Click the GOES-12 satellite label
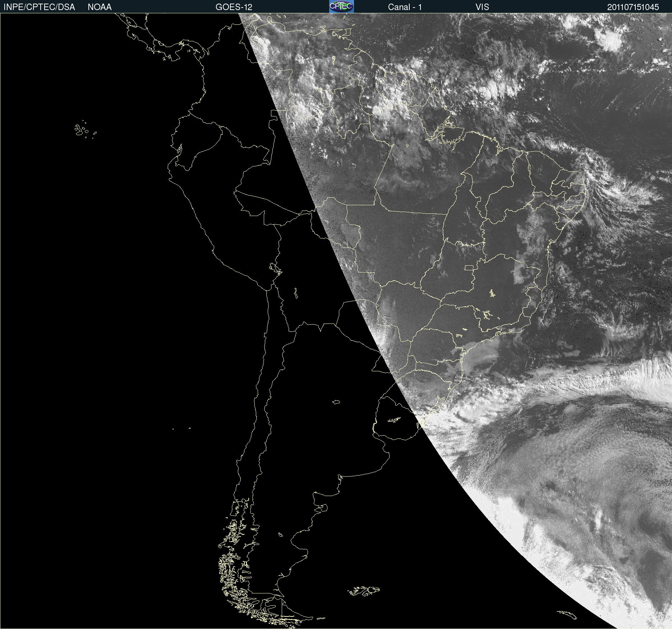 [234, 7]
